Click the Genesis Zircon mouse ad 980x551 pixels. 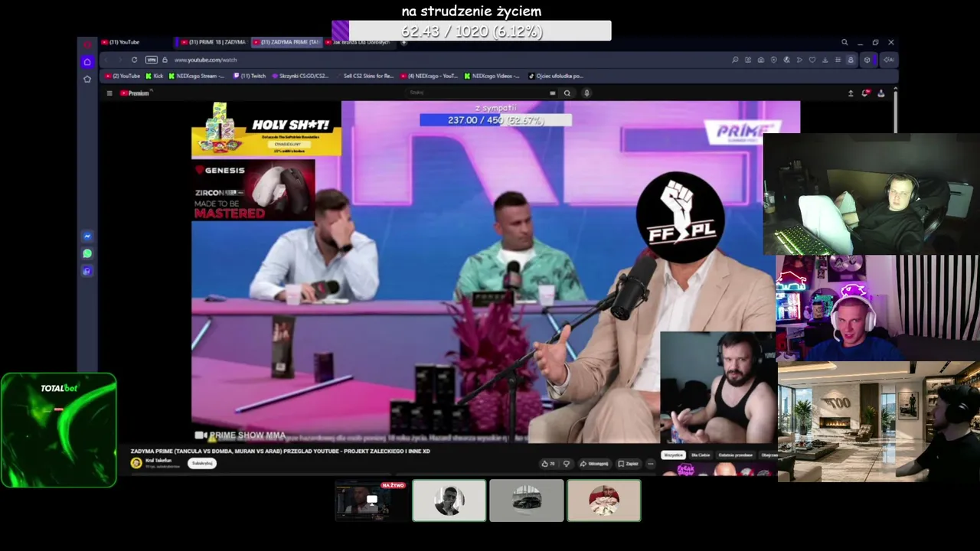click(253, 190)
